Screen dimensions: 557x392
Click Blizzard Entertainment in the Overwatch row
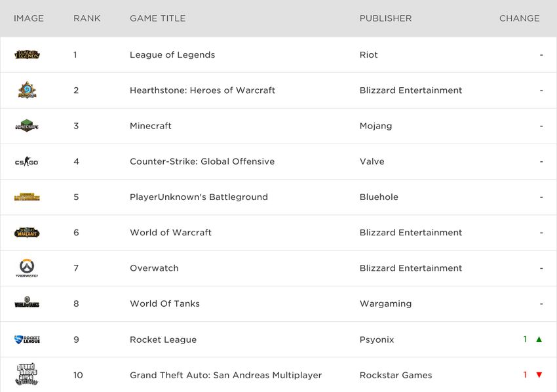(x=411, y=268)
